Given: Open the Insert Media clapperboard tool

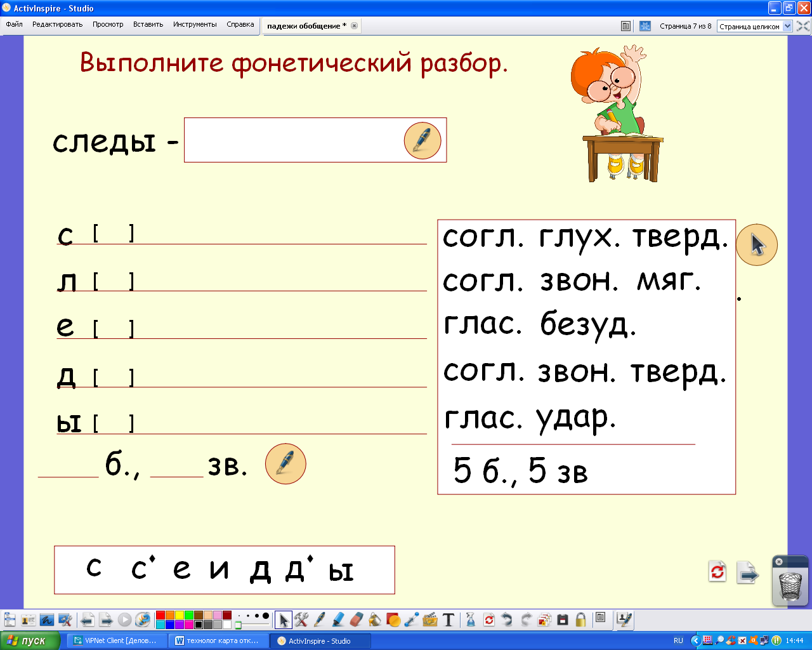Looking at the screenshot, I should point(430,620).
